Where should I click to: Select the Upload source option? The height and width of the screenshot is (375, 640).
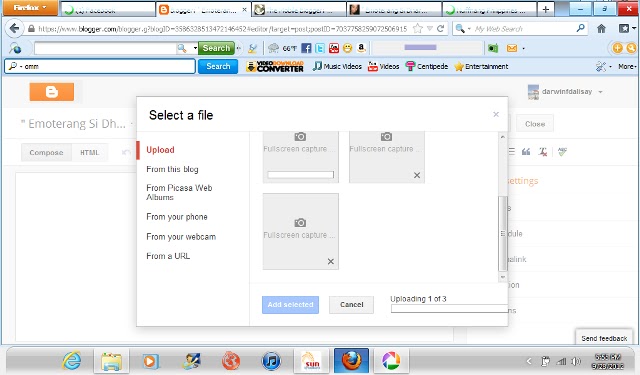pos(160,150)
